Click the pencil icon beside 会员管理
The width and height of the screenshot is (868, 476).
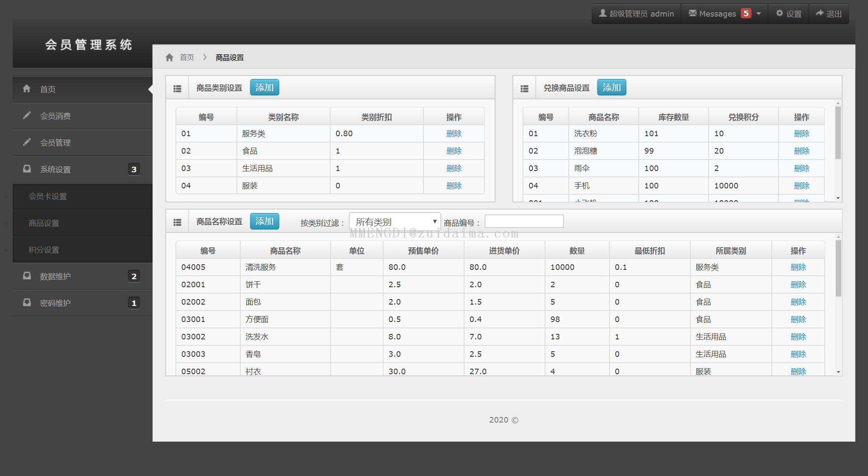coord(27,142)
